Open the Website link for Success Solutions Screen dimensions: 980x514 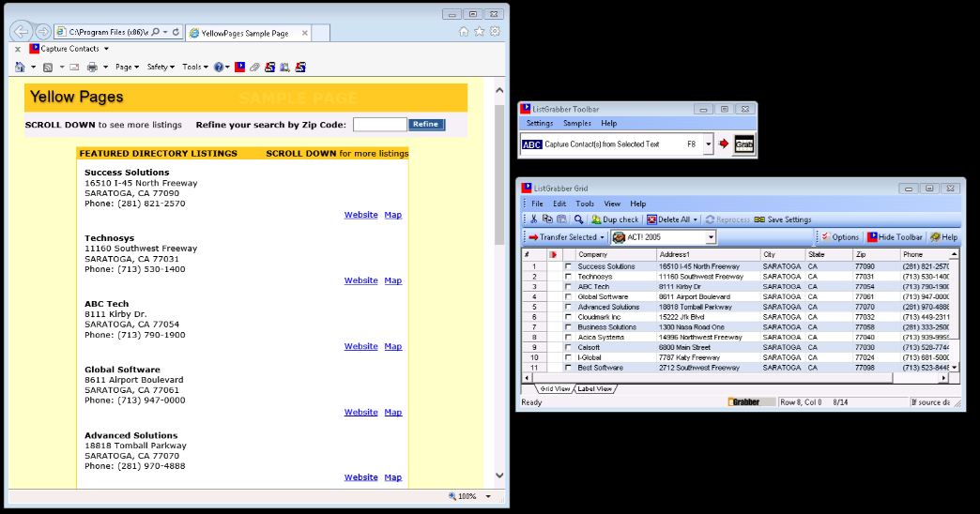click(x=360, y=215)
